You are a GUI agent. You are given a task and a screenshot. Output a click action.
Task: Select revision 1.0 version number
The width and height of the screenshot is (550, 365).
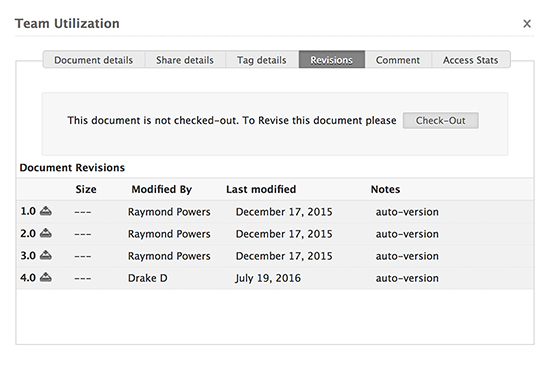pyautogui.click(x=28, y=211)
